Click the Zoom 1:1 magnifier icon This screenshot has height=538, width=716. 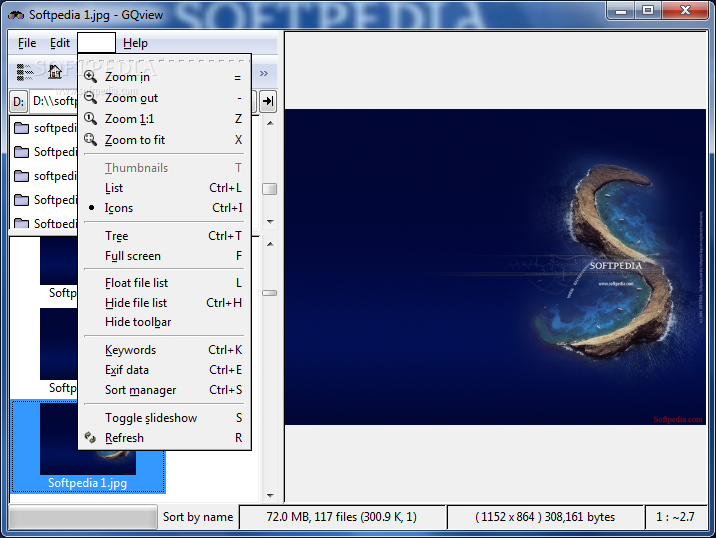[90, 118]
